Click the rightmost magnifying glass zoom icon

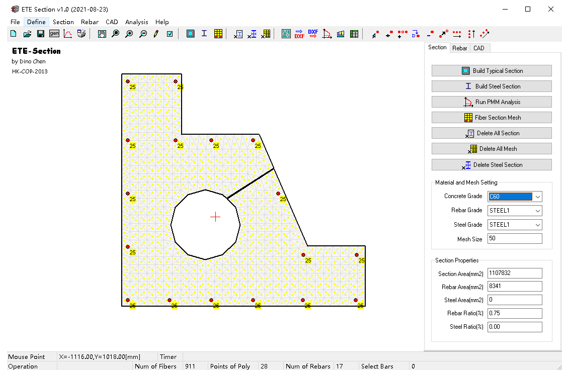(143, 34)
